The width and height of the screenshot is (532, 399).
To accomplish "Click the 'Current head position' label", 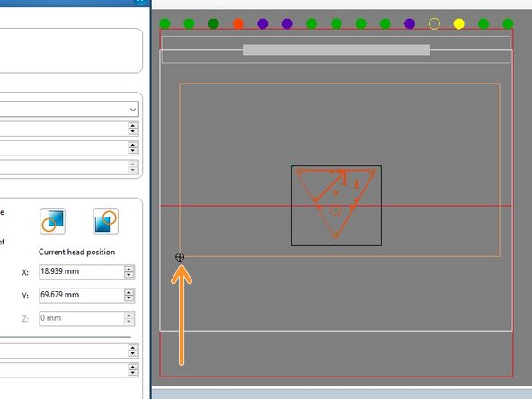I will tap(76, 253).
